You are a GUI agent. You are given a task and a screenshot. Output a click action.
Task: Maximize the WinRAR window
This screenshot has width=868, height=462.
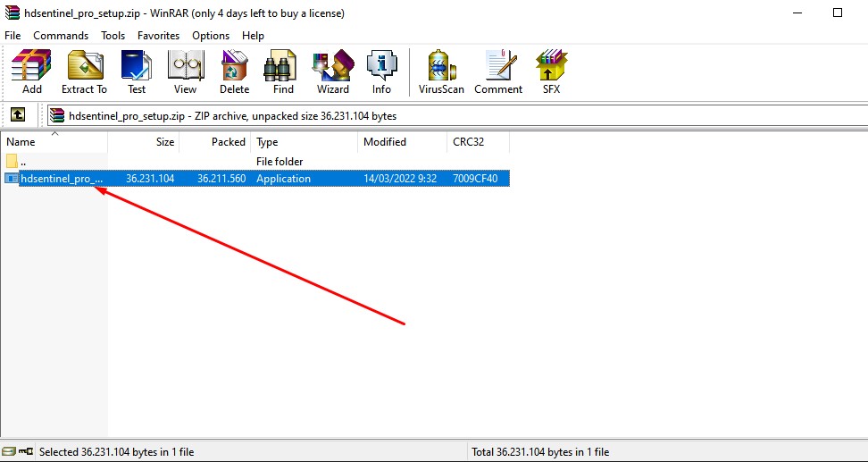point(838,13)
